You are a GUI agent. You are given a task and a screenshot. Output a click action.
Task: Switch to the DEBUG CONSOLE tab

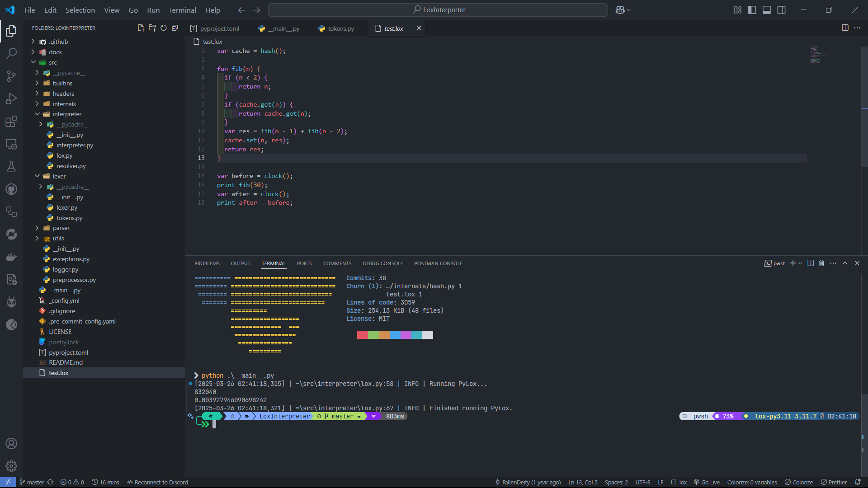[x=382, y=263]
